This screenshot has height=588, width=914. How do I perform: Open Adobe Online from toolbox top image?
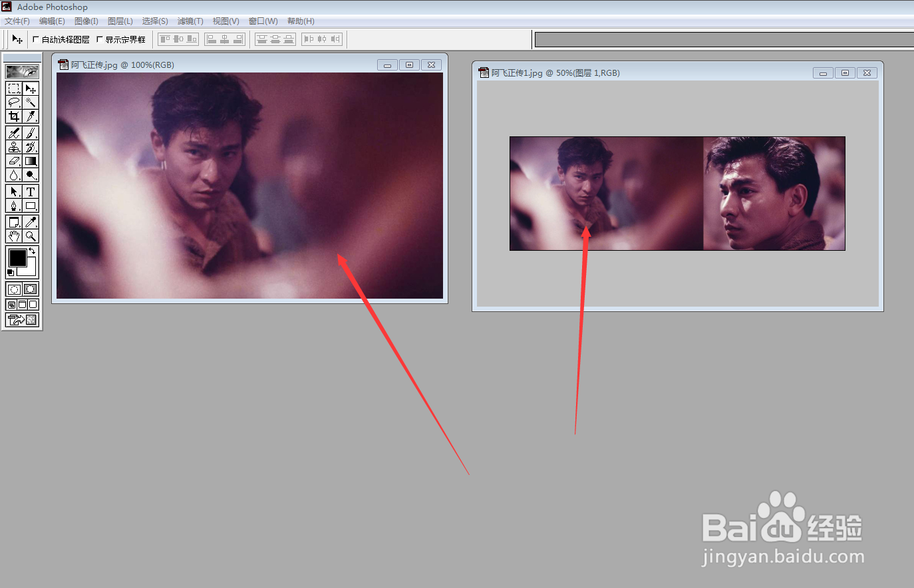click(23, 71)
